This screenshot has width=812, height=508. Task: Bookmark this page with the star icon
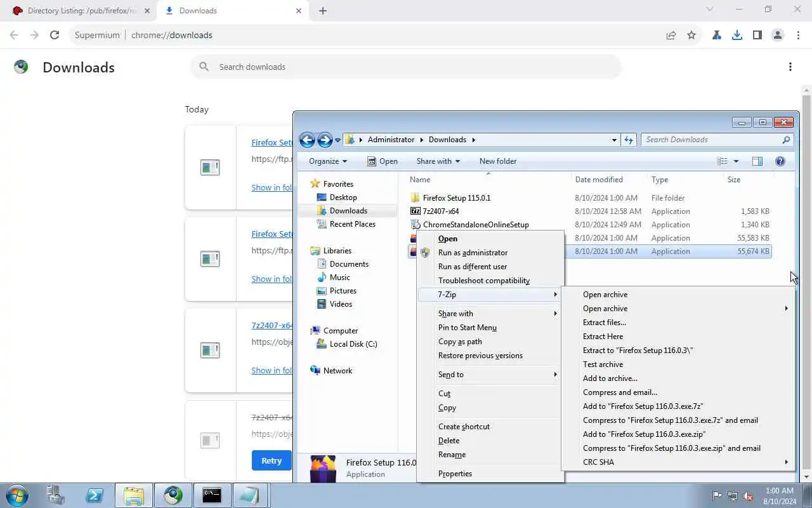pos(691,35)
